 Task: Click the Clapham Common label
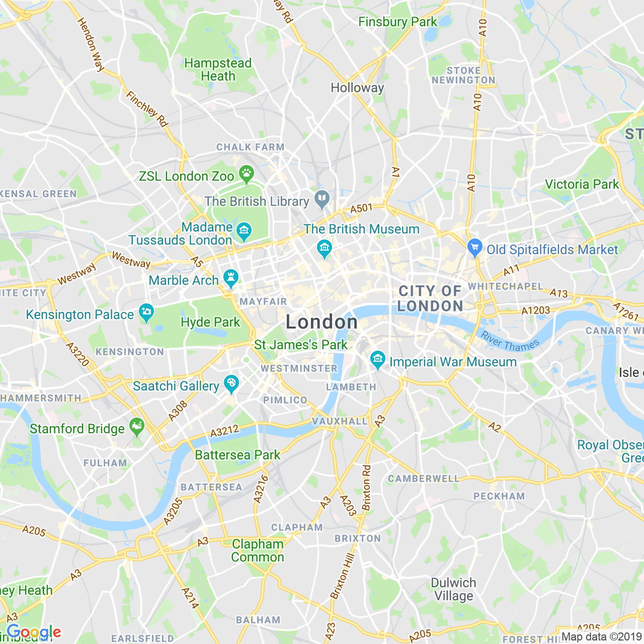258,550
